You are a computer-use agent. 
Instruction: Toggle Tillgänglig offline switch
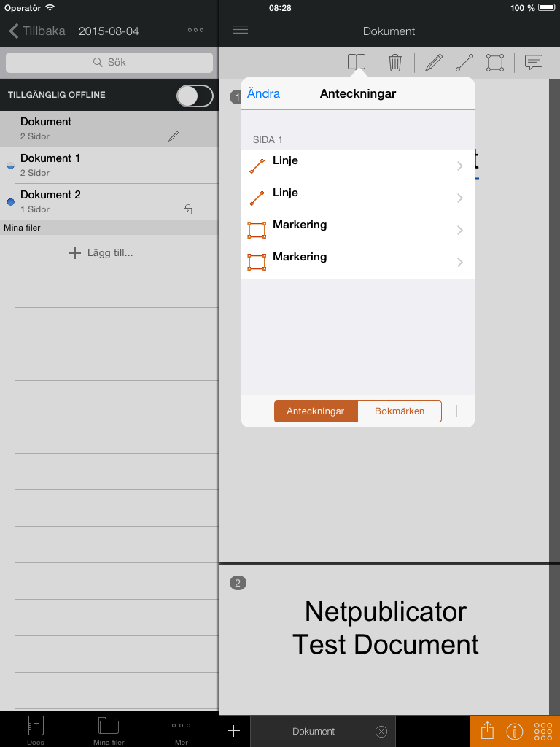pyautogui.click(x=195, y=96)
